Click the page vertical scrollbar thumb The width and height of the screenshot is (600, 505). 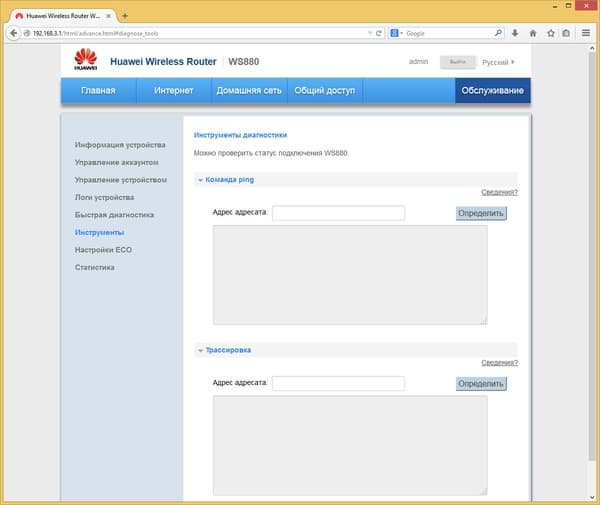click(592, 256)
